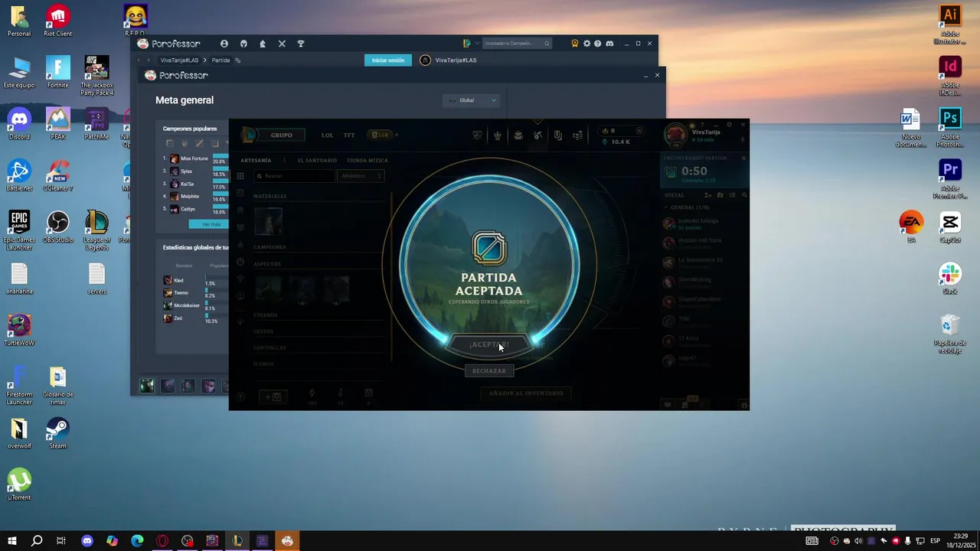The image size is (980, 551).
Task: Click Malphite in popular champions list
Action: (x=185, y=197)
